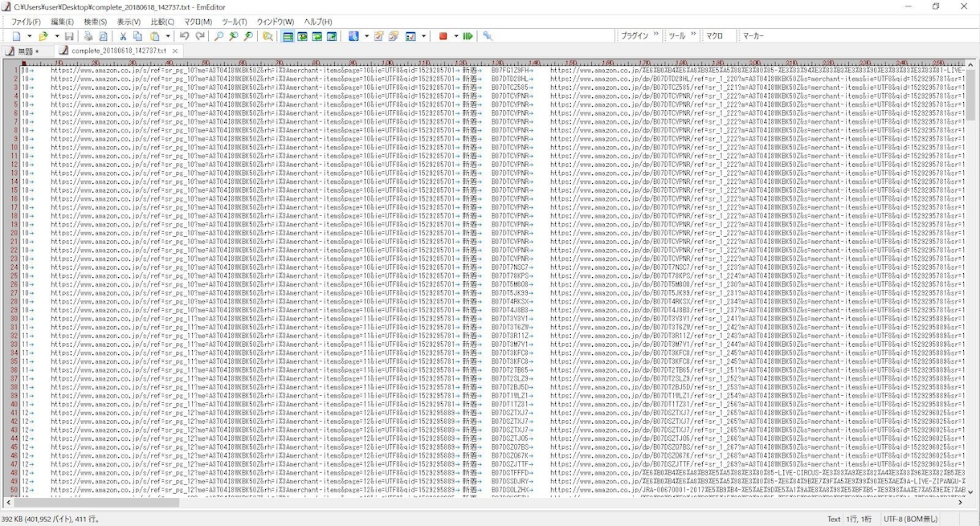Toggle No Wrap mode button

[x=288, y=36]
